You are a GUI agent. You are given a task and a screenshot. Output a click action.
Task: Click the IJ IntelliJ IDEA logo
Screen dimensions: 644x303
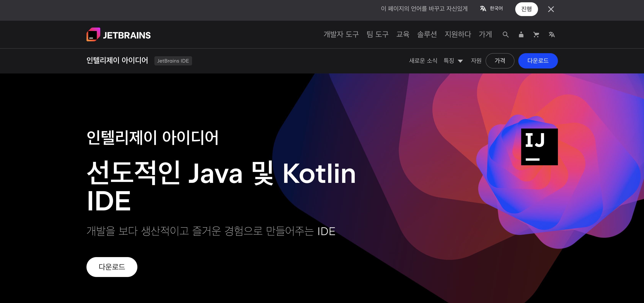tap(539, 147)
